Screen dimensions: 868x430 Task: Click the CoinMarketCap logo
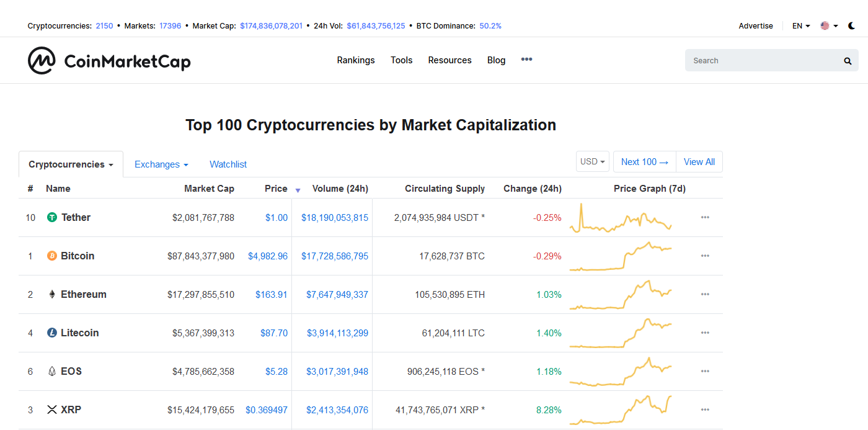pos(109,60)
